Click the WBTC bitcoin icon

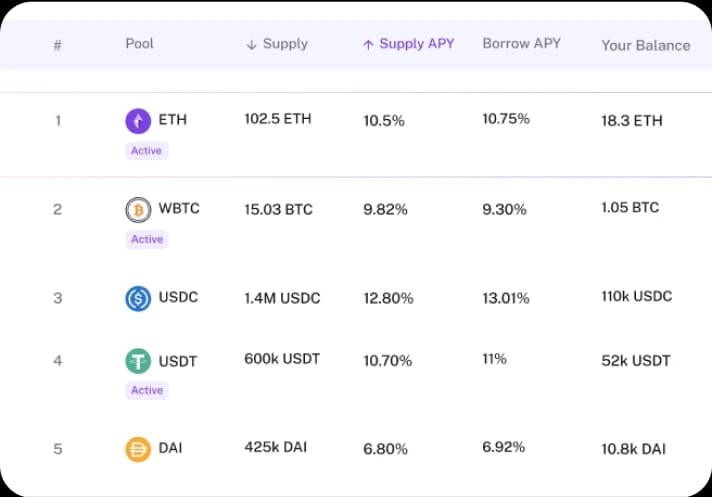(138, 209)
